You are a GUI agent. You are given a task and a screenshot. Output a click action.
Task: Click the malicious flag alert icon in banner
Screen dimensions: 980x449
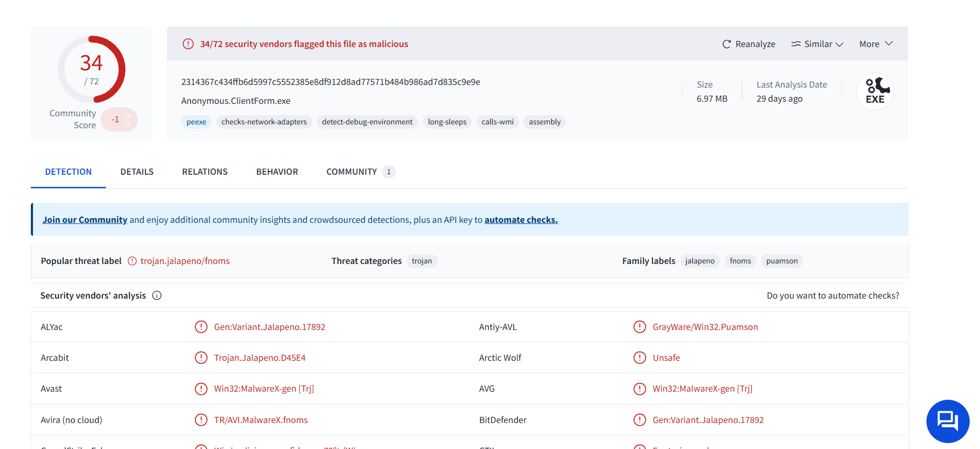click(x=188, y=44)
